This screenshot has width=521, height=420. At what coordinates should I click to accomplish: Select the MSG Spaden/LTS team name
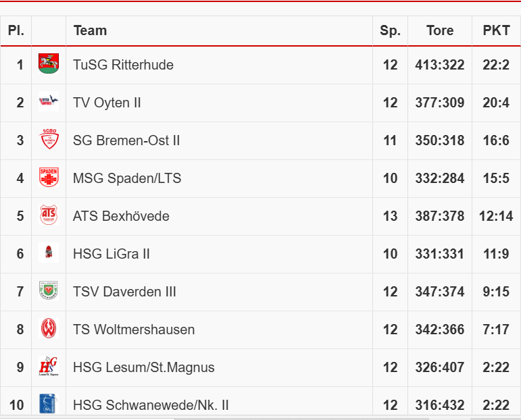coord(127,178)
